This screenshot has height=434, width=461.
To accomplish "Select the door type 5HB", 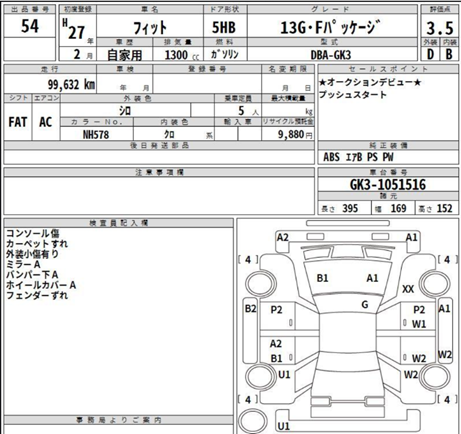I will click(x=224, y=27).
